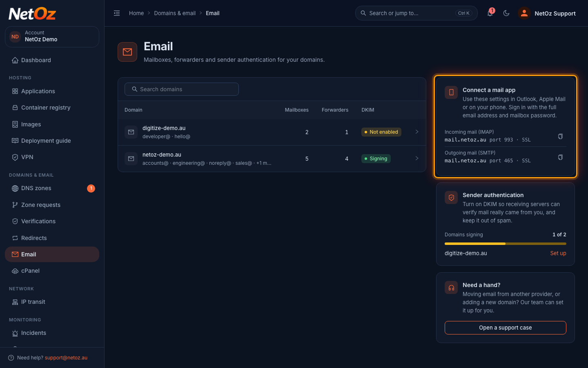Open Redirects in the sidebar

52,238
